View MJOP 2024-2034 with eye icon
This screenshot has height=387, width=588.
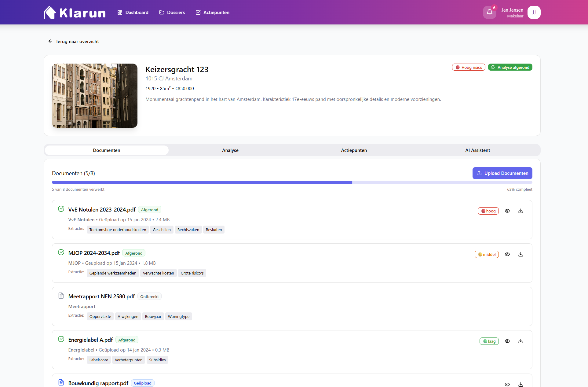507,254
